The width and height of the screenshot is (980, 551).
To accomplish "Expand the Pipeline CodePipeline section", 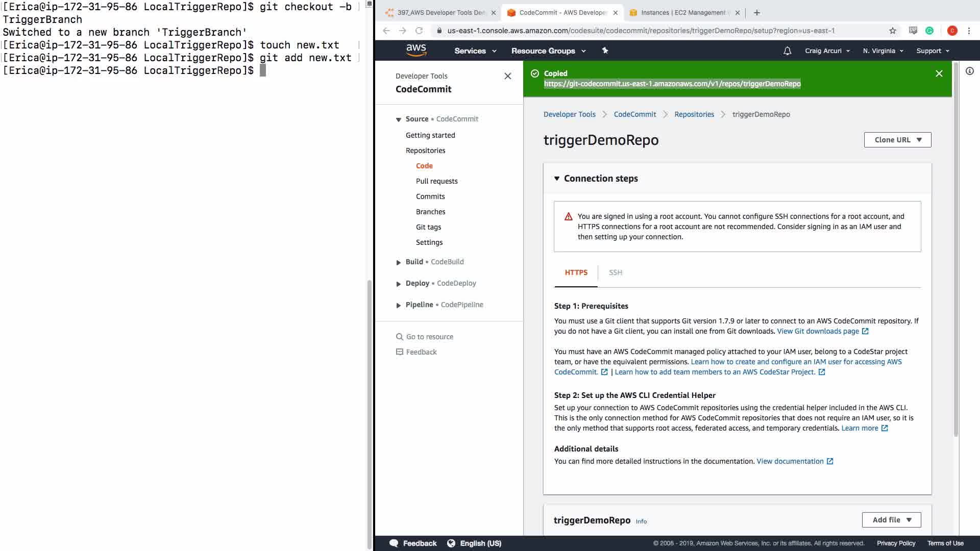I will point(399,305).
